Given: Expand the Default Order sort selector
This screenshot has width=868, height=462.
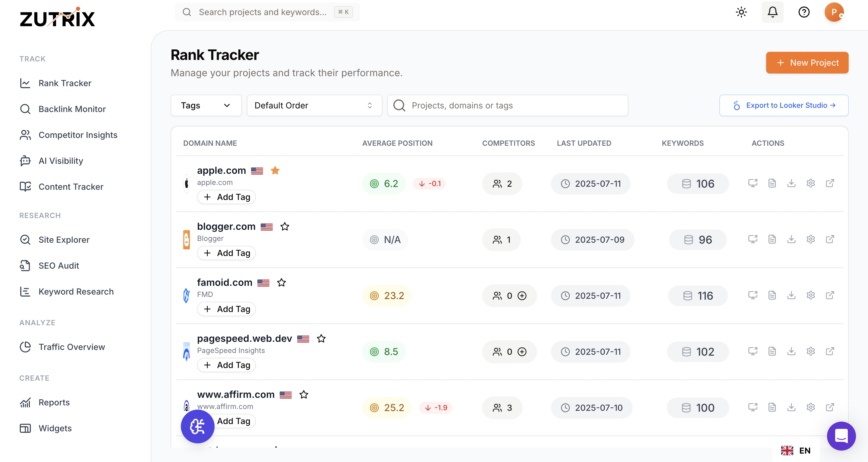Looking at the screenshot, I should pyautogui.click(x=314, y=105).
